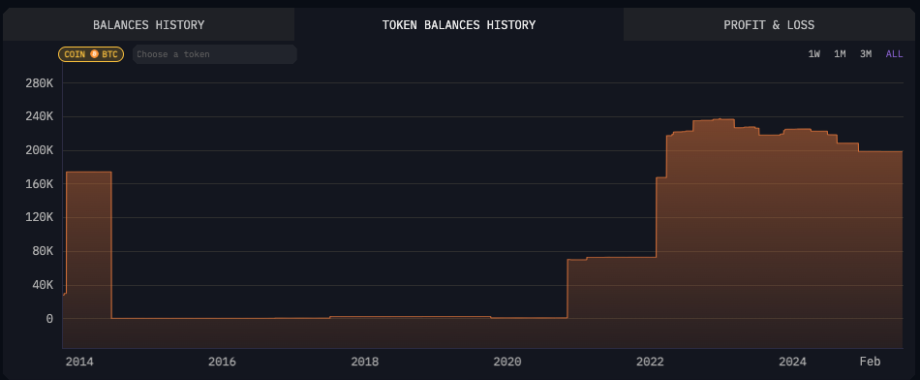
Task: Click the 2024 x-axis label
Action: [x=793, y=362]
